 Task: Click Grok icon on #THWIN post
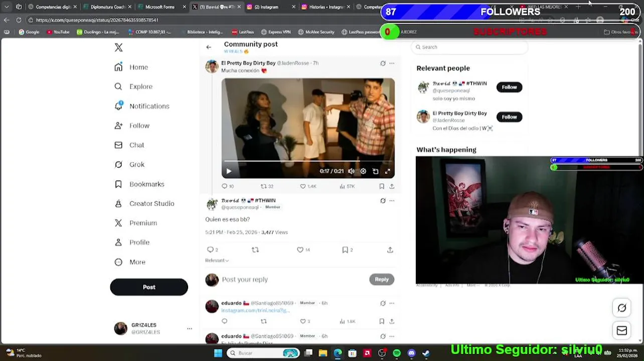(x=383, y=201)
